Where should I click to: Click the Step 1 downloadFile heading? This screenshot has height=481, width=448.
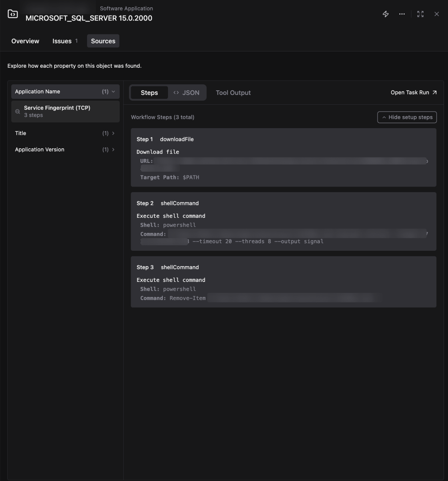pos(165,139)
